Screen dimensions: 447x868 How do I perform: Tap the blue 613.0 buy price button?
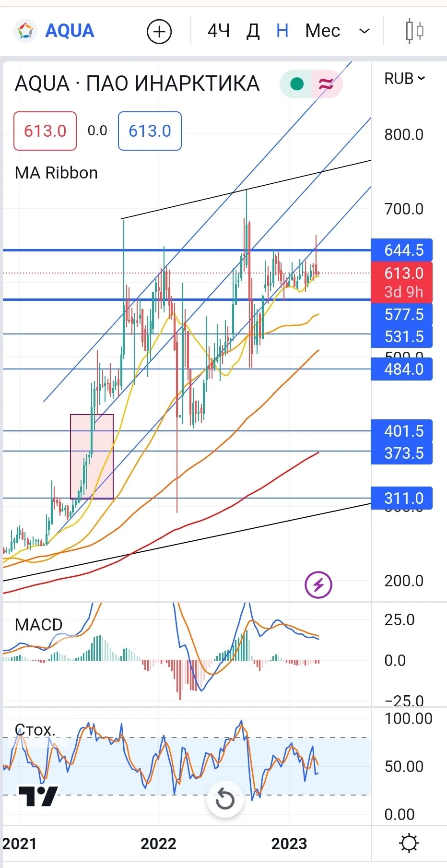pos(150,131)
